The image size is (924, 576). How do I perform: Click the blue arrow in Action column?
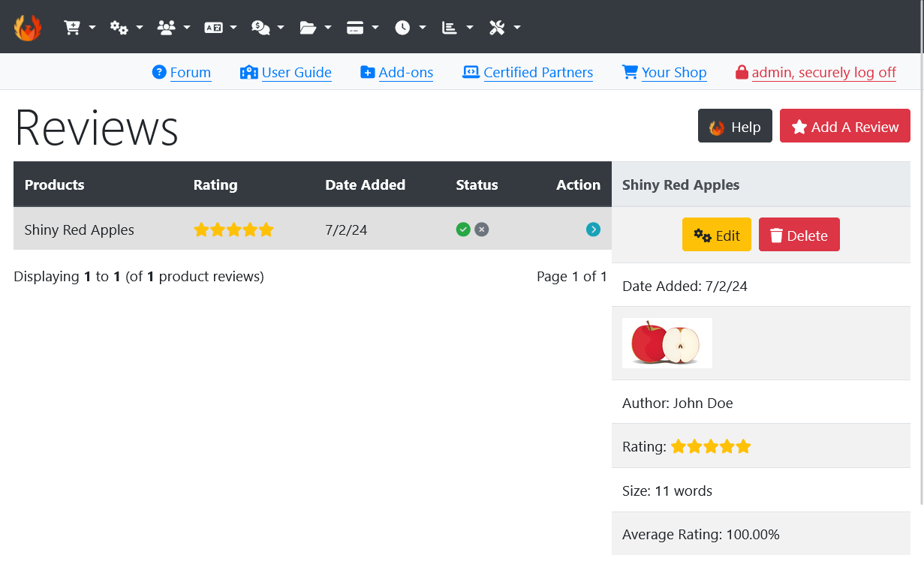pos(593,229)
